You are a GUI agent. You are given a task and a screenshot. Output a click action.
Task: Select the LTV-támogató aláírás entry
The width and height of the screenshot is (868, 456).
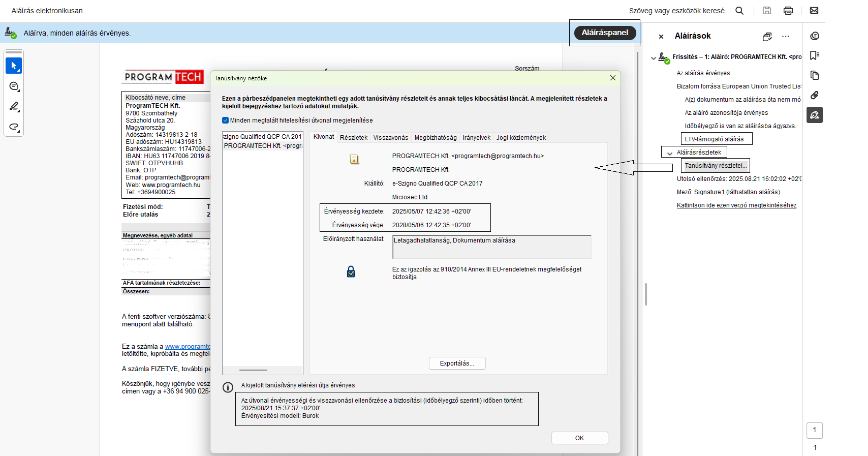tap(714, 139)
